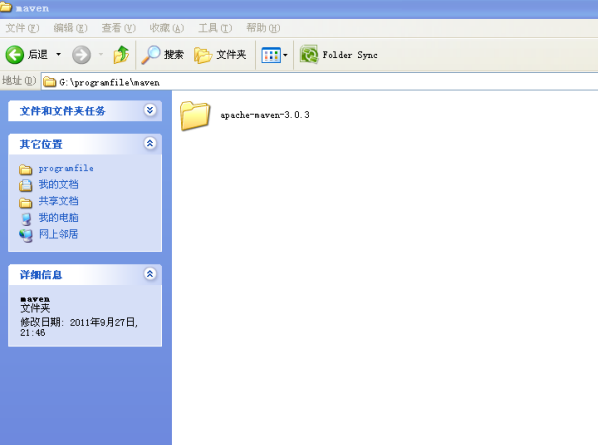Open 共享文档 link in sidebar

coord(58,201)
